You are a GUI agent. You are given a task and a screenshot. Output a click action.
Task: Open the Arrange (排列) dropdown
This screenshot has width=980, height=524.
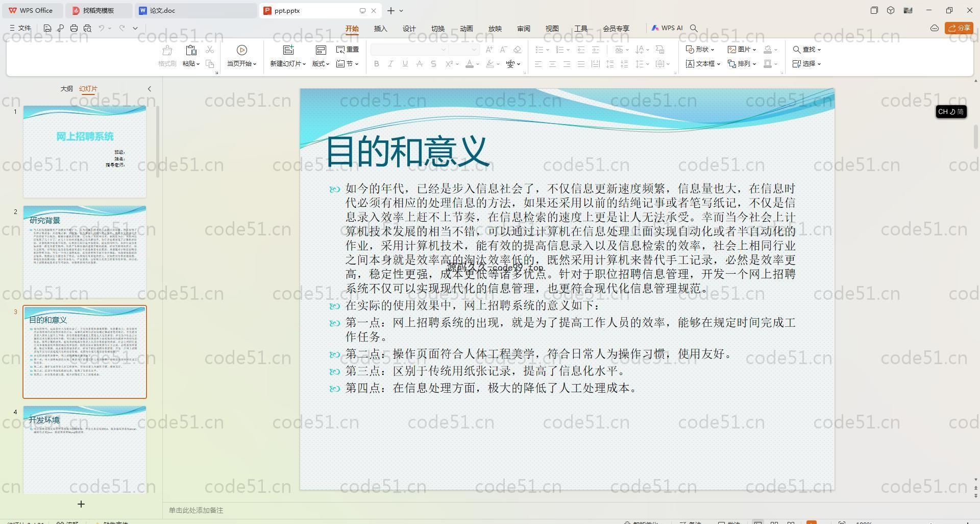pyautogui.click(x=742, y=64)
